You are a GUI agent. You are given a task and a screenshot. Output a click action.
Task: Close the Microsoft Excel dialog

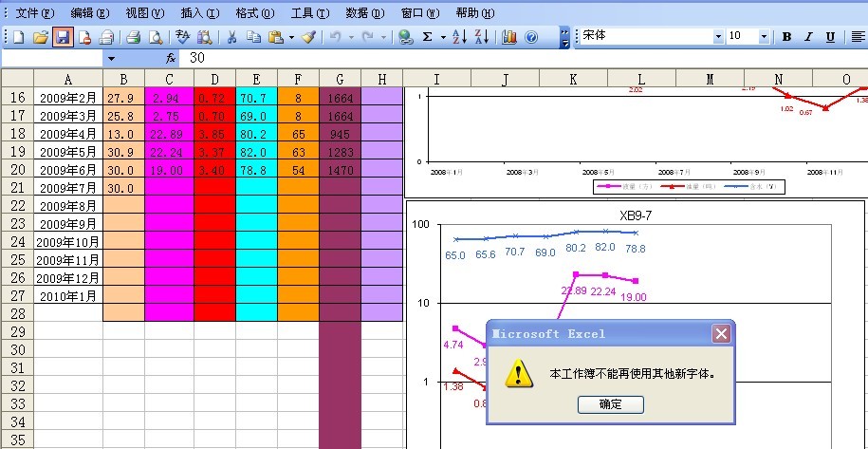[x=721, y=333]
